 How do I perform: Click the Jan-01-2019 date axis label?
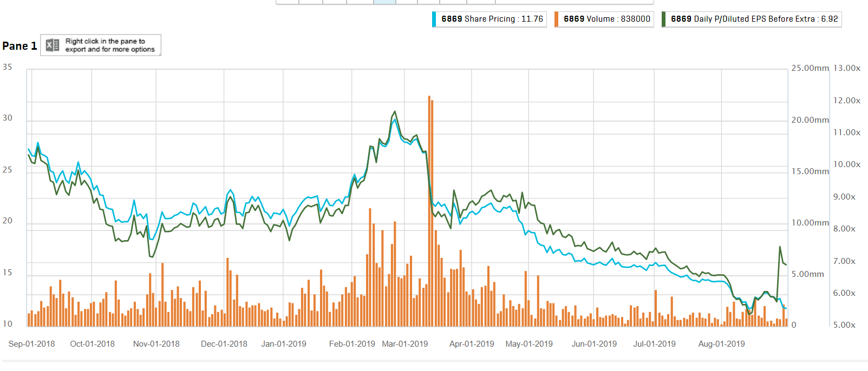click(283, 344)
